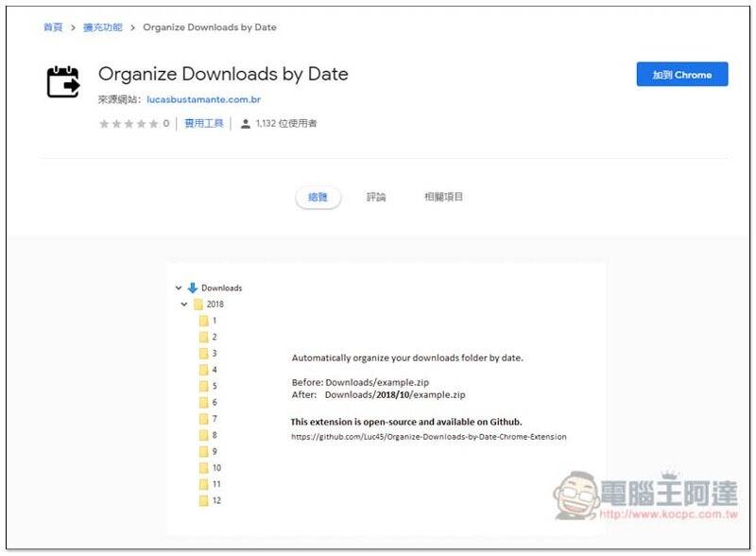Click folder icon for month 8
This screenshot has width=756, height=556.
204,435
